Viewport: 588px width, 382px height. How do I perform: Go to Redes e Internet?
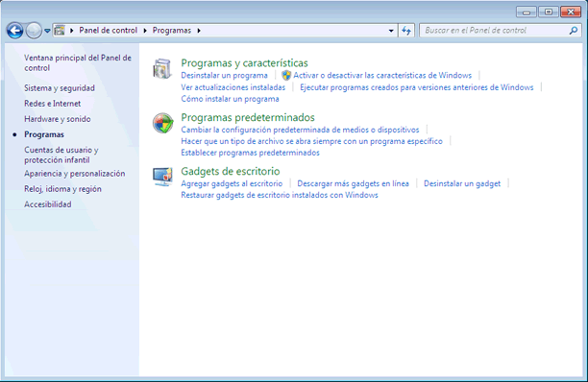point(53,104)
